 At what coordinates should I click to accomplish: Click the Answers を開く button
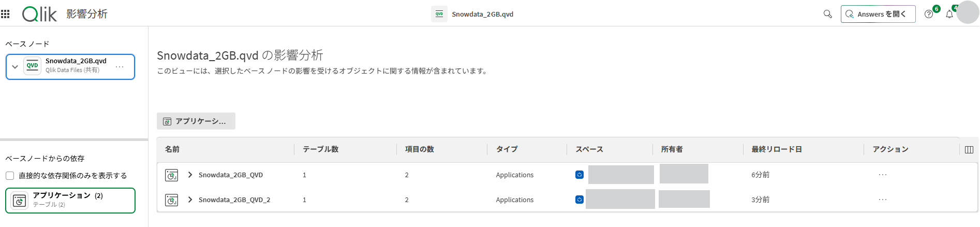coord(878,14)
